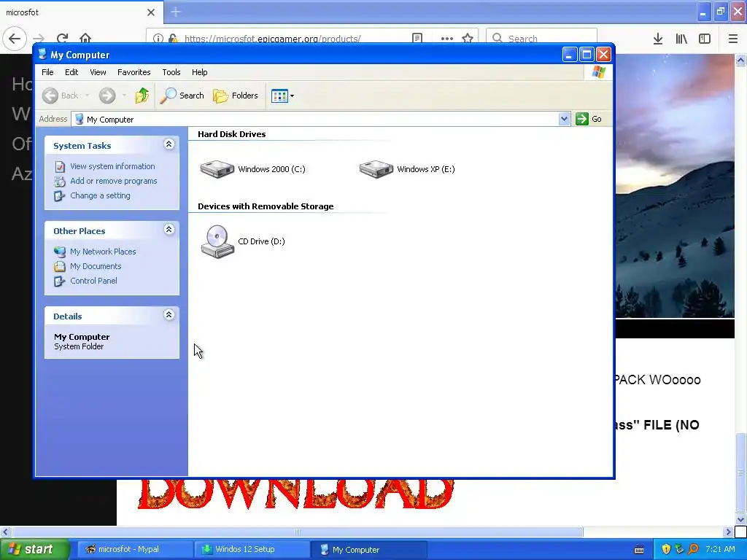
Task: Click the vertical scrollbar up arrow
Action: (x=740, y=60)
